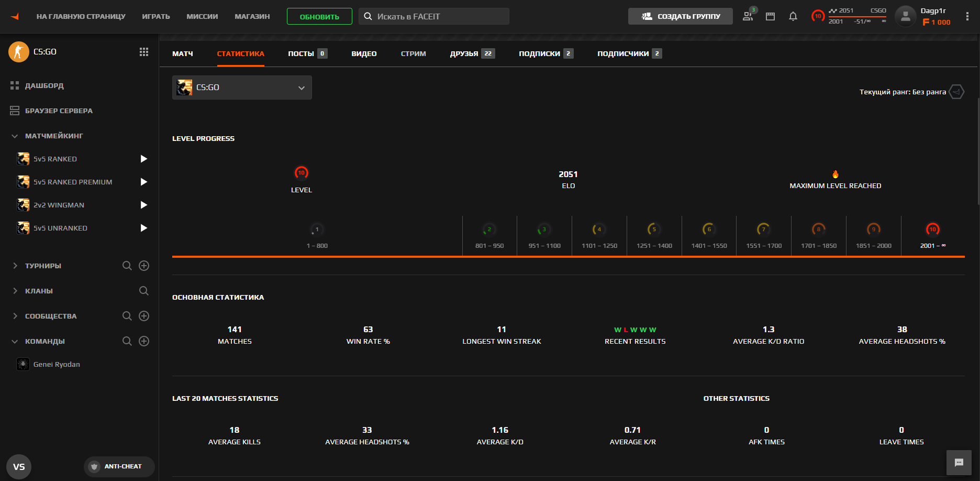This screenshot has width=980, height=481.
Task: Open the friends list icon in header
Action: 748,16
